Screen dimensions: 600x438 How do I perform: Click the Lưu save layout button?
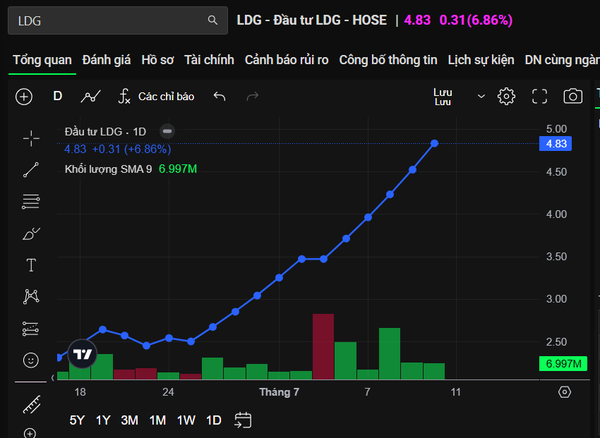[443, 97]
